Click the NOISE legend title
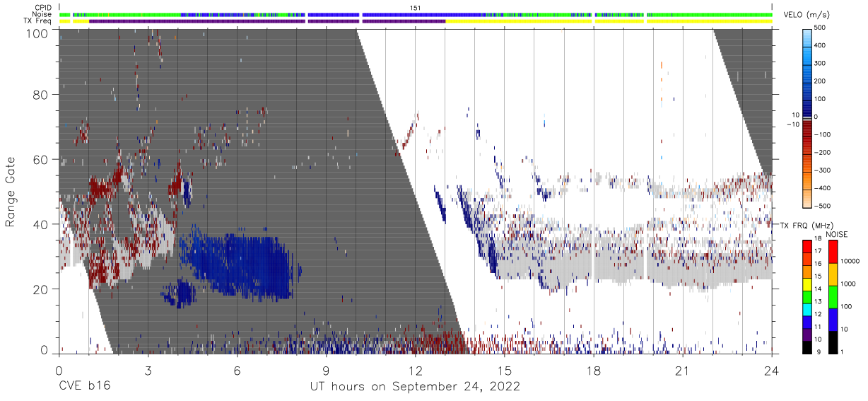868x401 pixels. click(838, 234)
